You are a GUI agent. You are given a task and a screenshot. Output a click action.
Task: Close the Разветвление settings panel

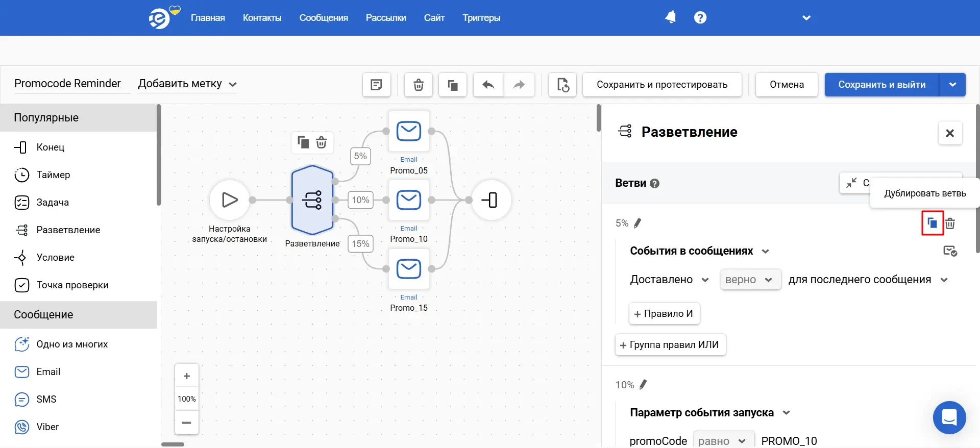949,133
